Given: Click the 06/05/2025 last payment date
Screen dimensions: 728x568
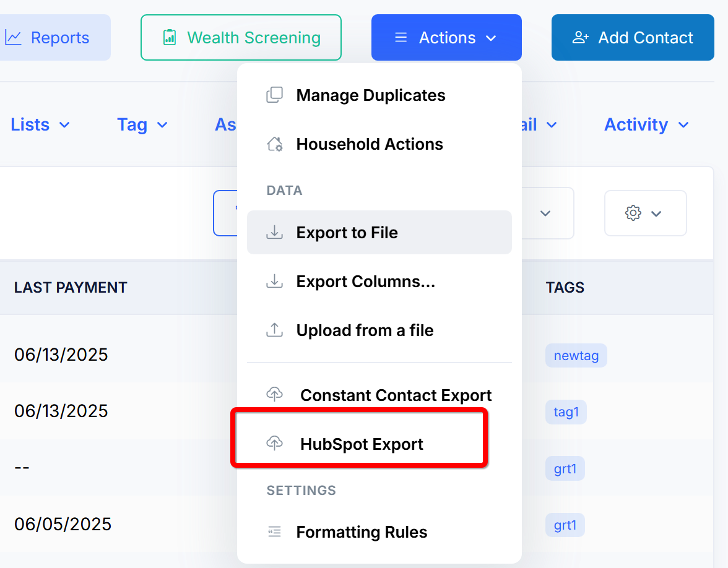Looking at the screenshot, I should click(63, 524).
